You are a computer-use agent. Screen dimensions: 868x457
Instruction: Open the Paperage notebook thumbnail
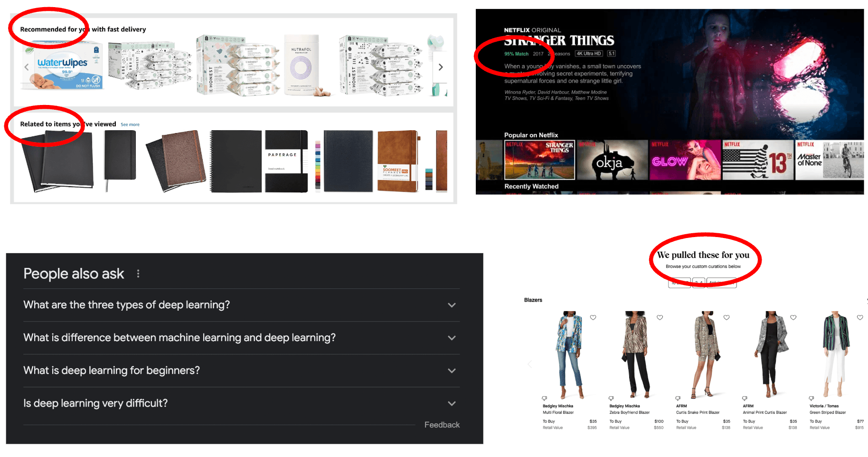tap(286, 161)
